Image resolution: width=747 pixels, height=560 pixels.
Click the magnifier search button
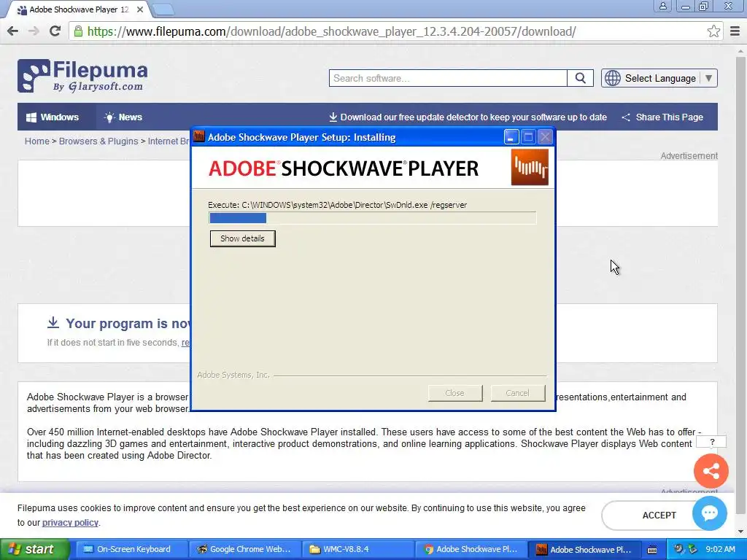point(580,78)
